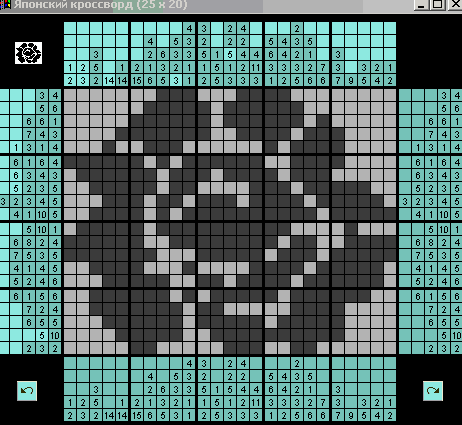Mark the 9 clue in bottom column header
Screen dimensions: 462x425
(351, 416)
